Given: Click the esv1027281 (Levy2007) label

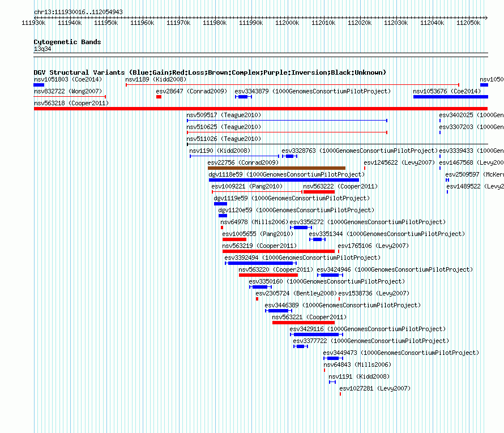Looking at the screenshot, I should point(375,388).
